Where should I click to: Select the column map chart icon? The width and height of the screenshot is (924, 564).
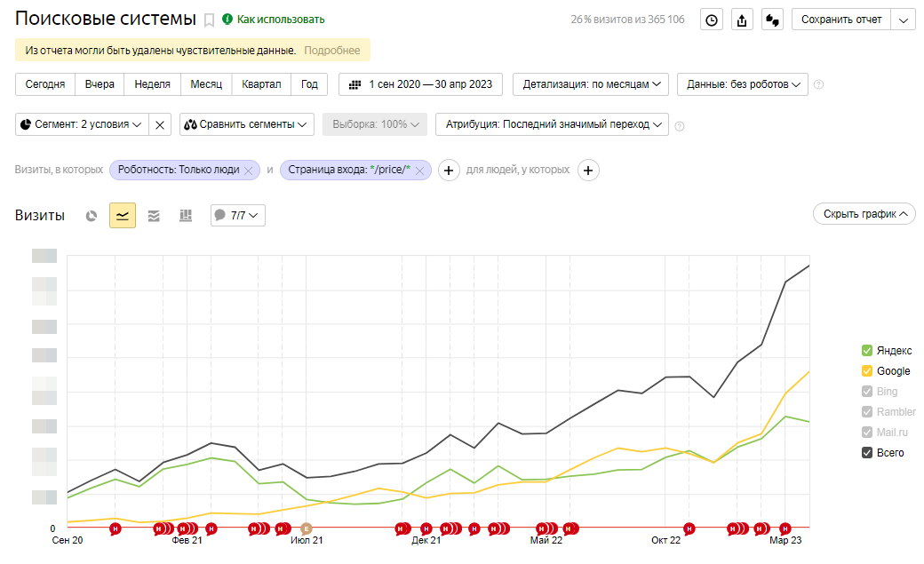[186, 215]
